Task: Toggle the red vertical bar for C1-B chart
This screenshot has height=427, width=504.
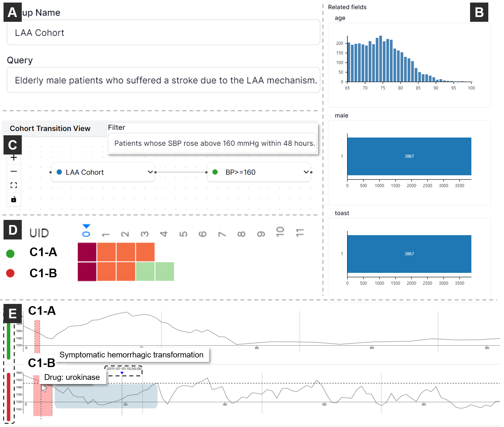Action: 9,396
